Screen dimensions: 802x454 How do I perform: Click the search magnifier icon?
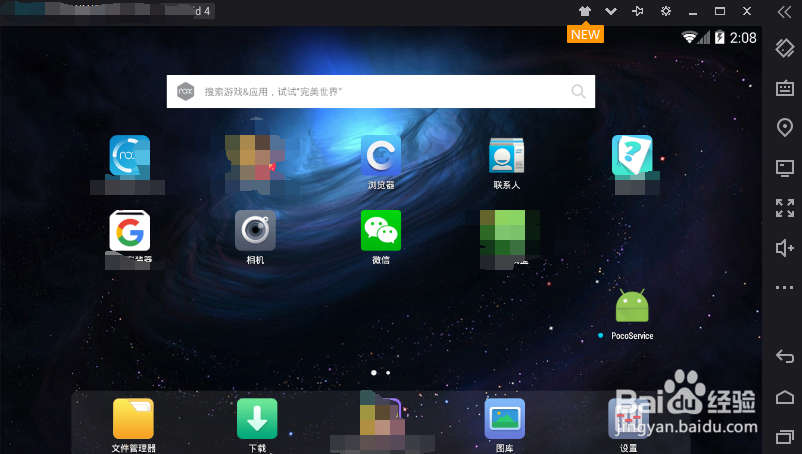pyautogui.click(x=578, y=92)
